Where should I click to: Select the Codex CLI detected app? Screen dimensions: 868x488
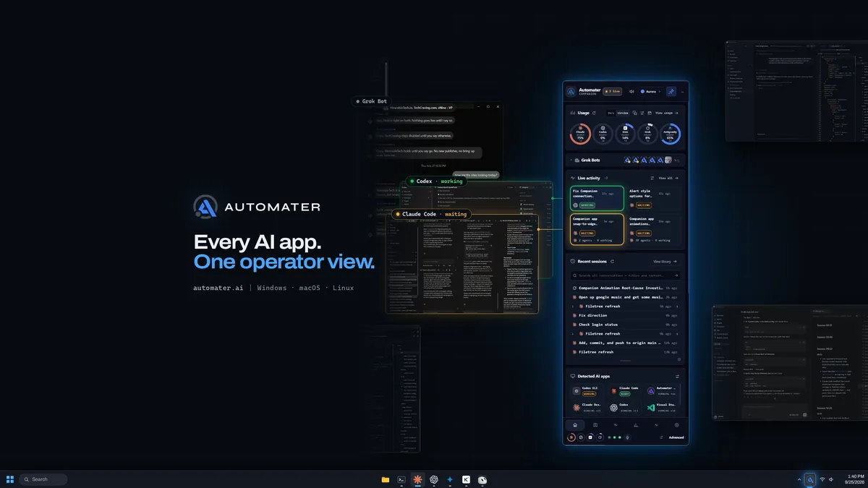pos(587,391)
